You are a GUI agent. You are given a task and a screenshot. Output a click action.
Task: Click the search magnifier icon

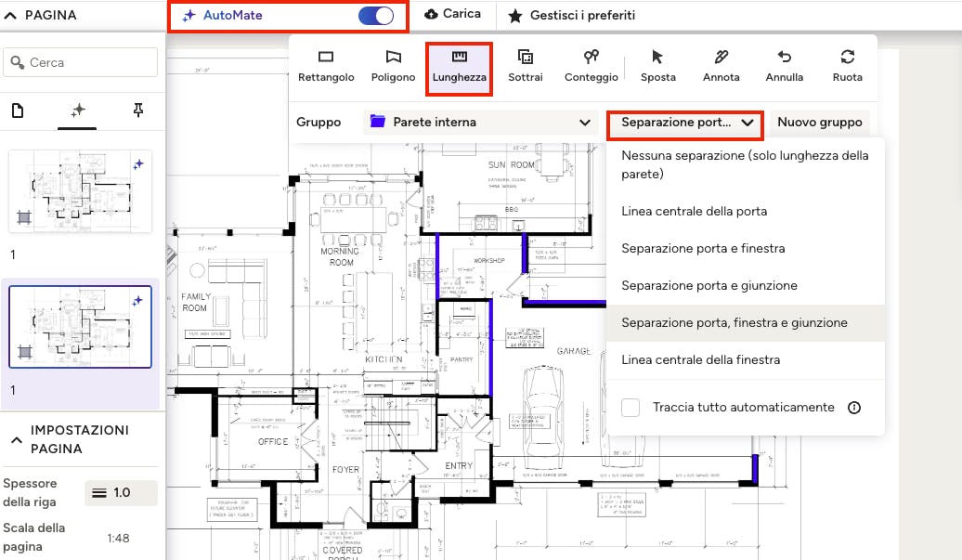[x=17, y=62]
